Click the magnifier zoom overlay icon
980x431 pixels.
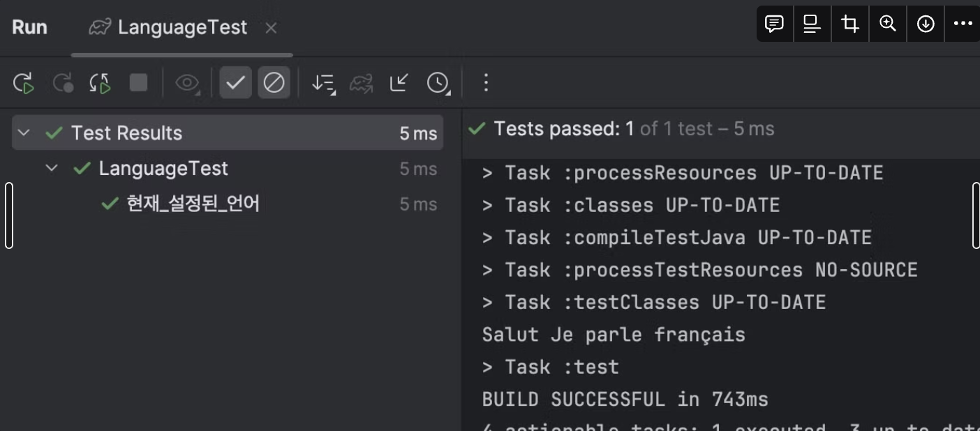(888, 24)
